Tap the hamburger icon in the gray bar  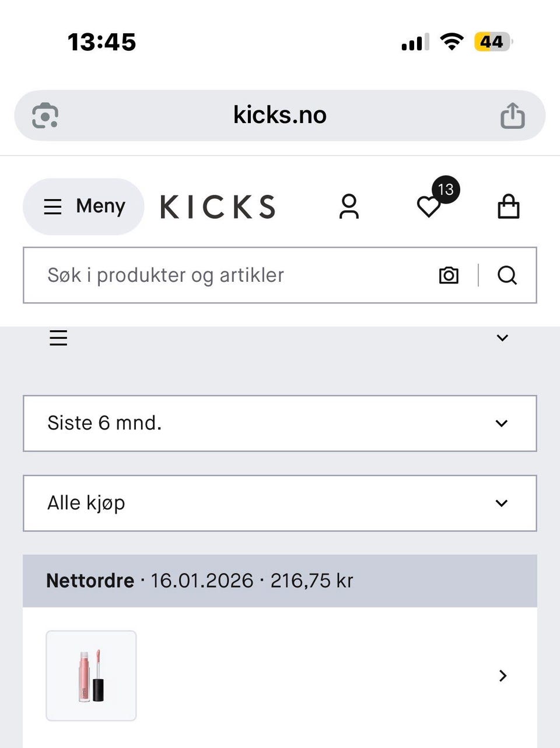(x=58, y=338)
